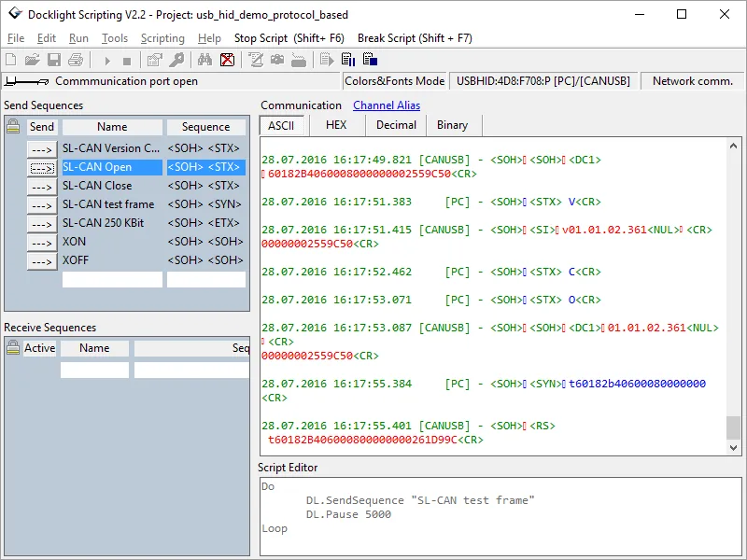This screenshot has height=560, width=747.
Task: Open the project settings wrench icon
Action: click(176, 60)
